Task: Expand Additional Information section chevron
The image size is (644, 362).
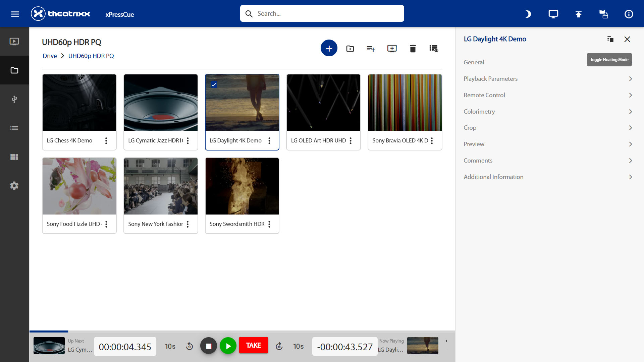Action: click(630, 177)
